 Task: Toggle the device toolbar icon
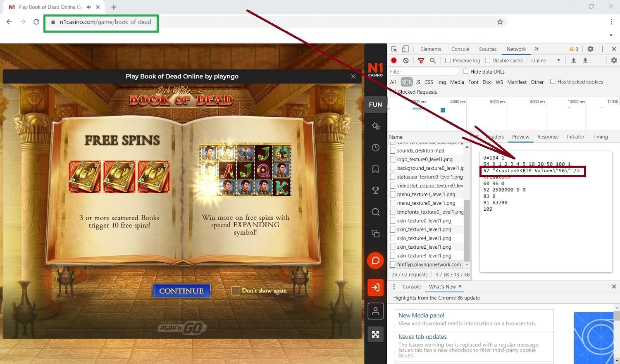405,49
